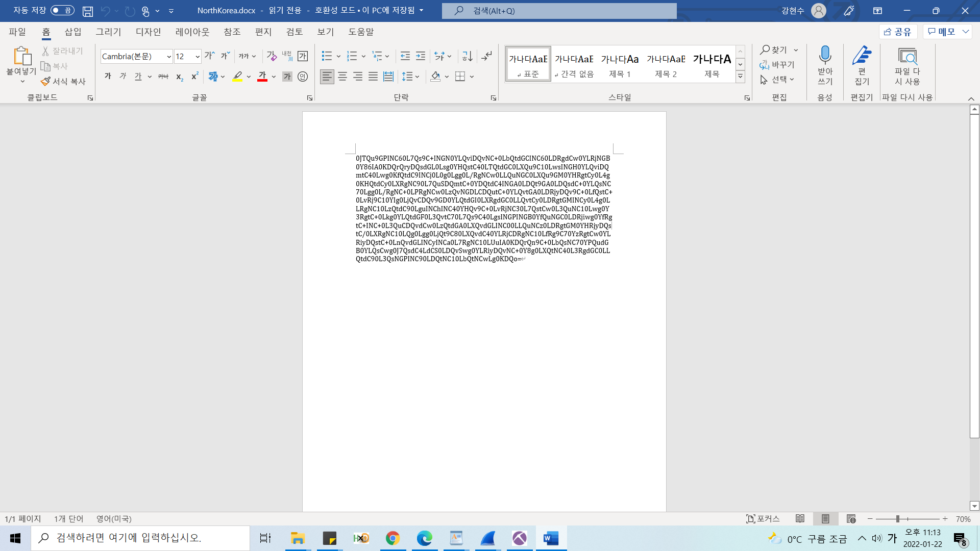Toggle bold formatting (가)
Image resolution: width=980 pixels, height=551 pixels.
click(108, 77)
